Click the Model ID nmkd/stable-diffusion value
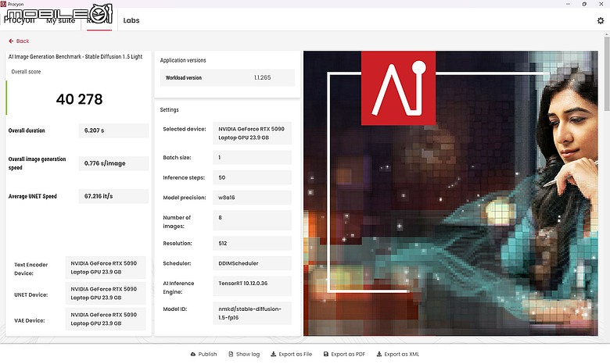Image resolution: width=610 pixels, height=364 pixels. pos(252,313)
